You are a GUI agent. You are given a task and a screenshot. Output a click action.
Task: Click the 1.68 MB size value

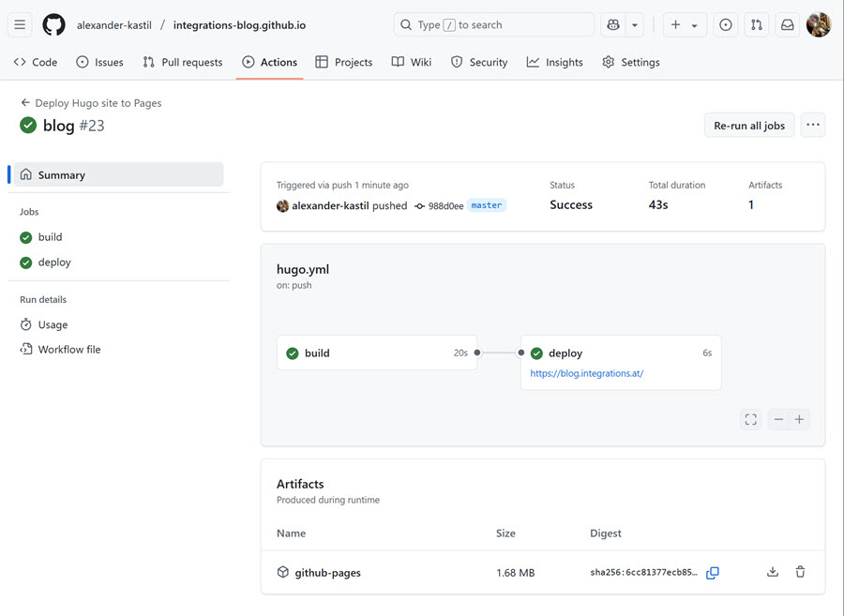(516, 573)
